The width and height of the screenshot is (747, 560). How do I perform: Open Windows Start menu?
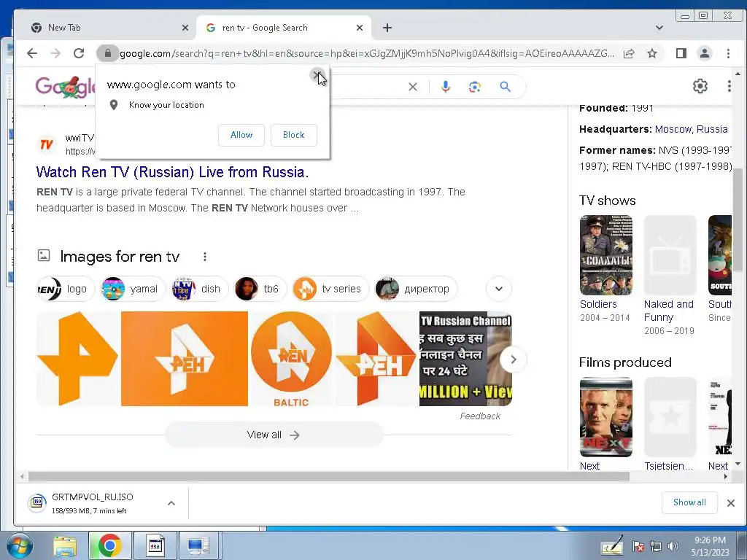click(18, 545)
